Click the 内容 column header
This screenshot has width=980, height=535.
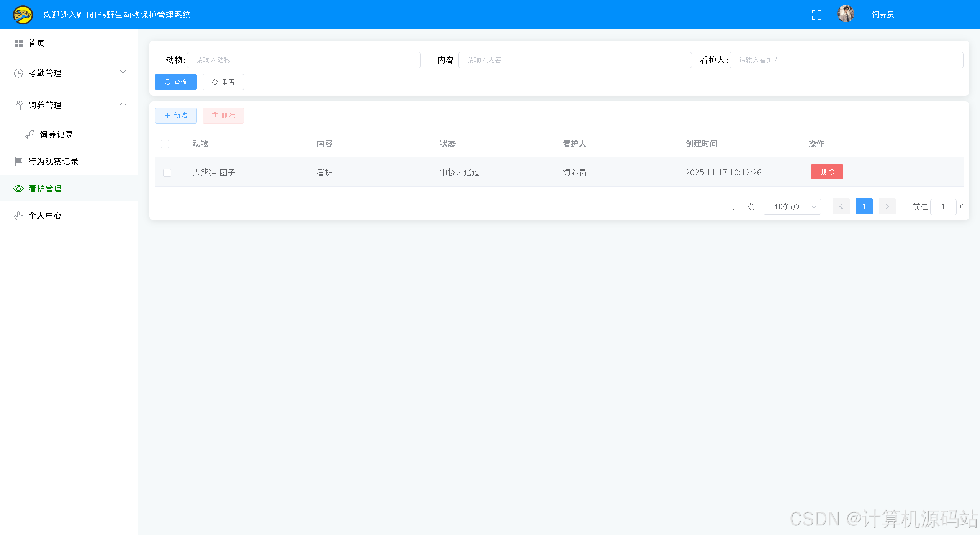click(325, 144)
